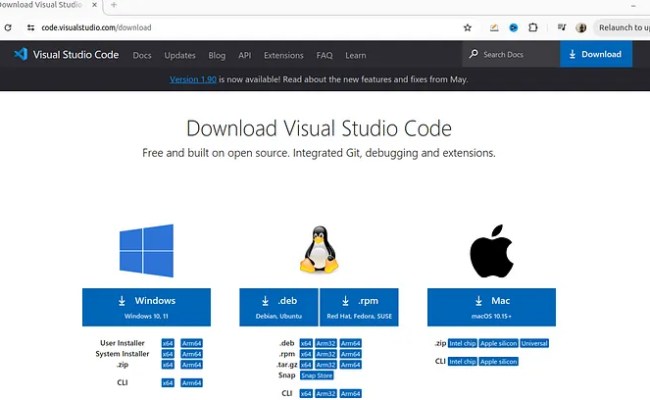Select x64 for Windows User Installer
The height and width of the screenshot is (400, 650).
(168, 343)
